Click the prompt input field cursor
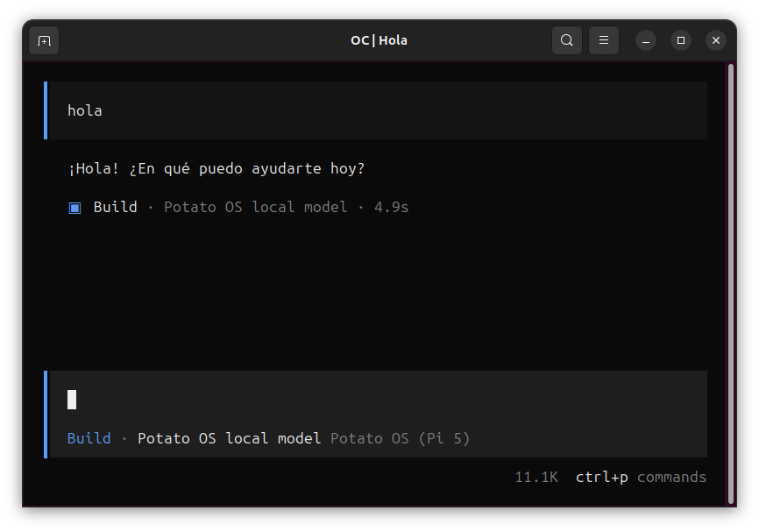This screenshot has height=532, width=759. click(72, 400)
